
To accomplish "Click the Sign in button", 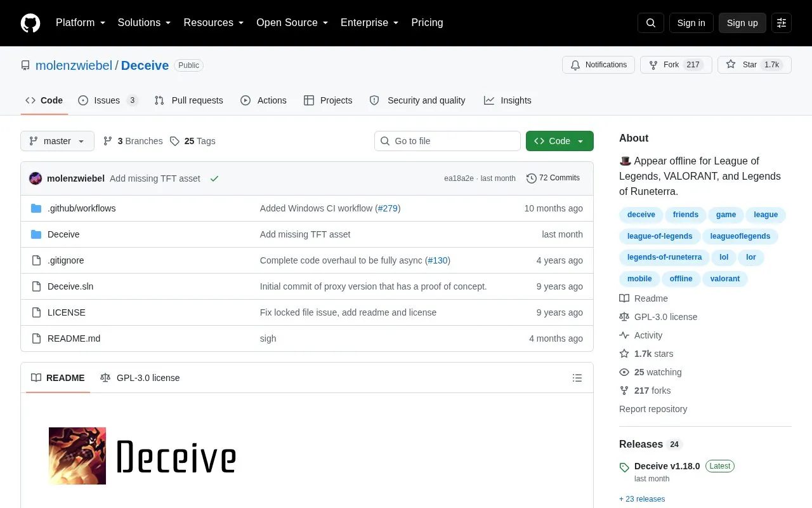I will tap(691, 23).
